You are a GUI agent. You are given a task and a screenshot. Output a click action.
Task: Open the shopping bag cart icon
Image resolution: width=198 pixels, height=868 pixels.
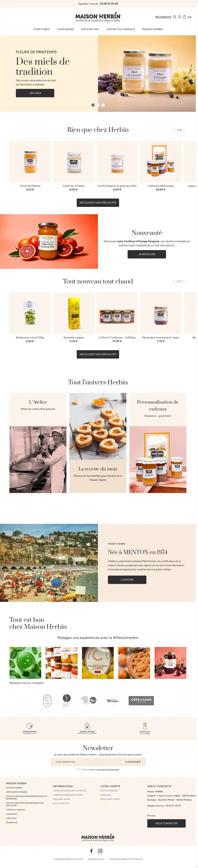tap(185, 17)
